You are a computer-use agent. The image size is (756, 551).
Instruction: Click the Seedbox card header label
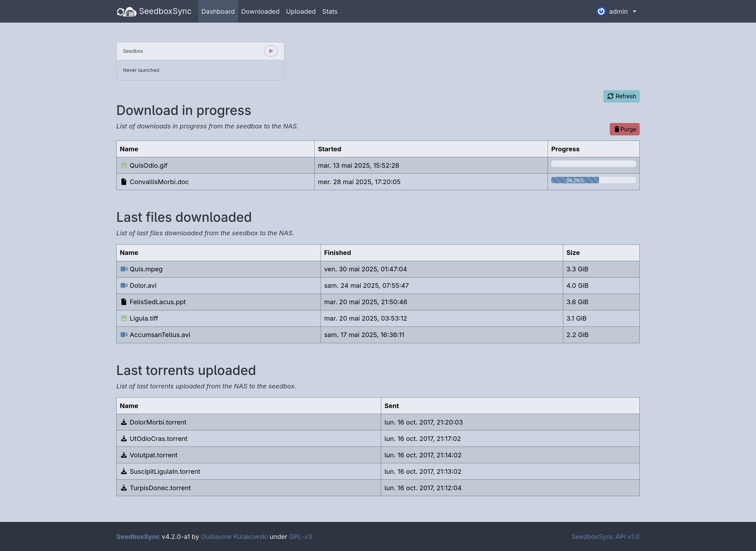[x=133, y=51]
